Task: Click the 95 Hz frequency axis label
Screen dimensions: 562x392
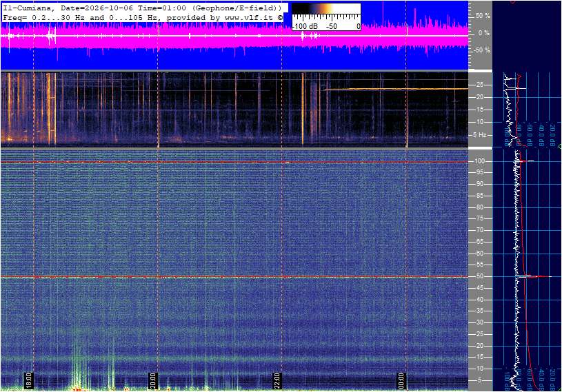Action: click(x=479, y=172)
